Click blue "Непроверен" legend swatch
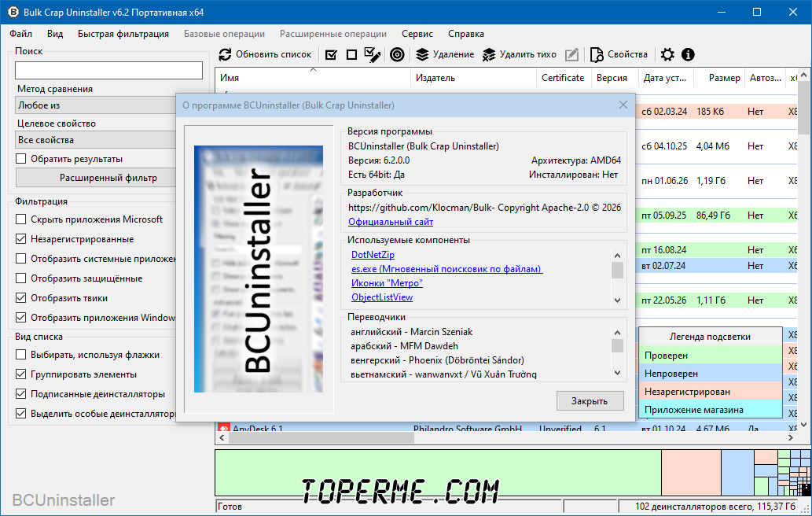812x516 pixels. coord(710,374)
